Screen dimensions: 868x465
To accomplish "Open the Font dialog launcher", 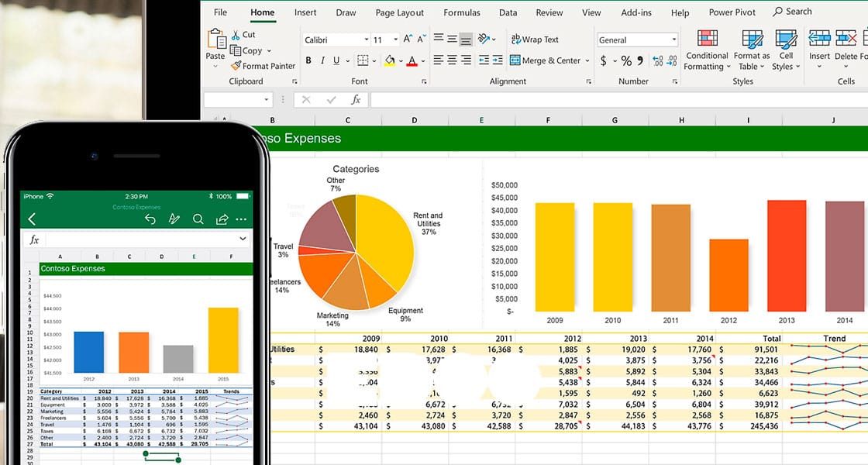I will tap(424, 81).
